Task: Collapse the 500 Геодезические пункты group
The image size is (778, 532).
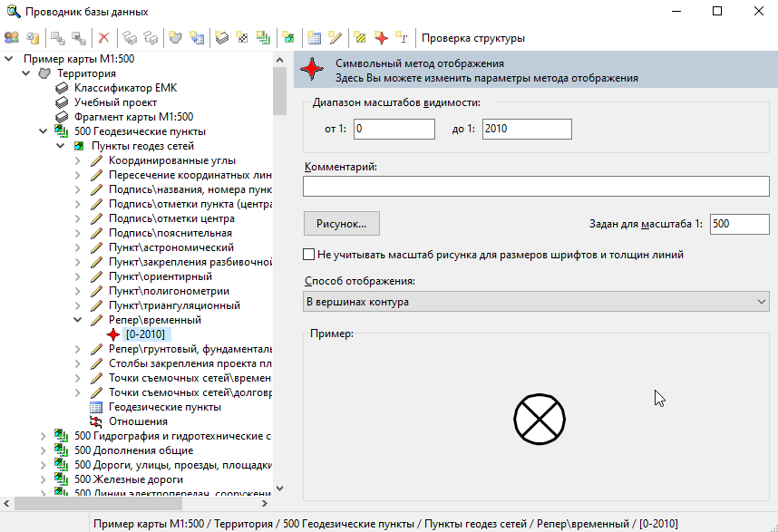Action: click(x=44, y=131)
